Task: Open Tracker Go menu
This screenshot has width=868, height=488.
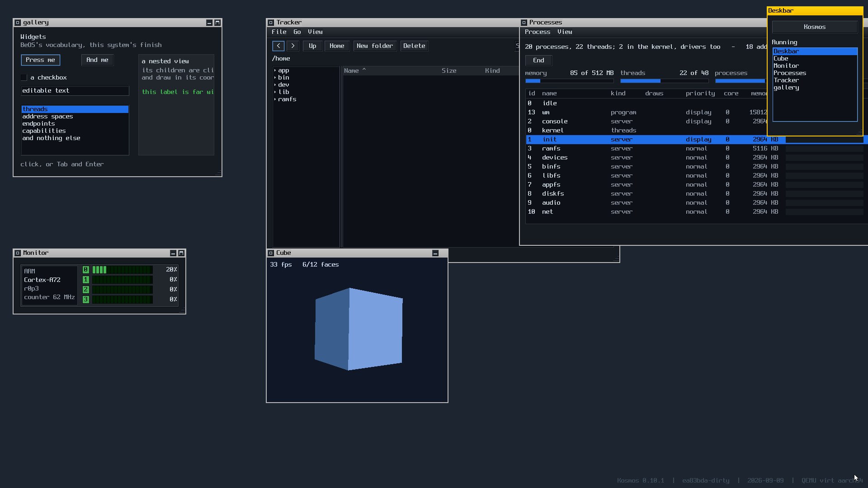Action: (x=297, y=32)
